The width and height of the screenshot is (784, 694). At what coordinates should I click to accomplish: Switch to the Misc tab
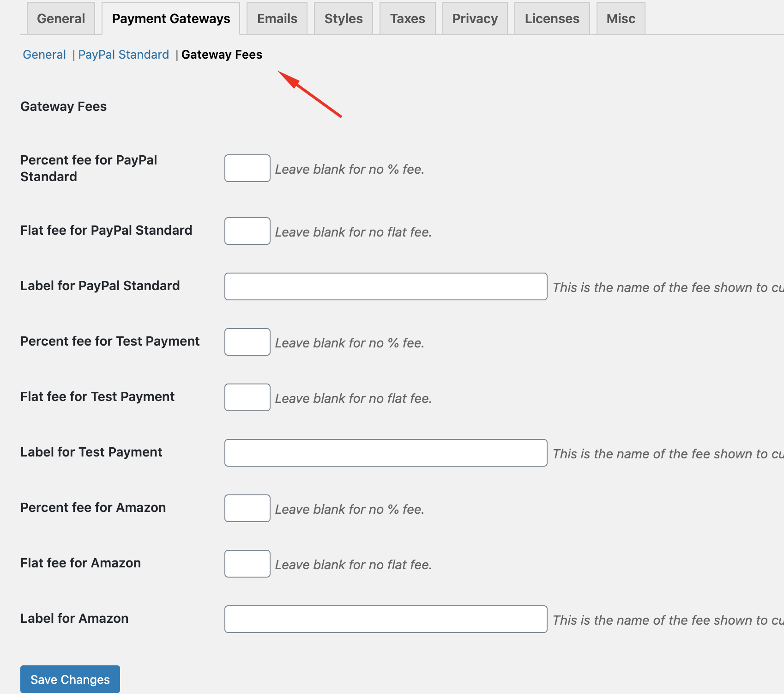[x=621, y=18]
